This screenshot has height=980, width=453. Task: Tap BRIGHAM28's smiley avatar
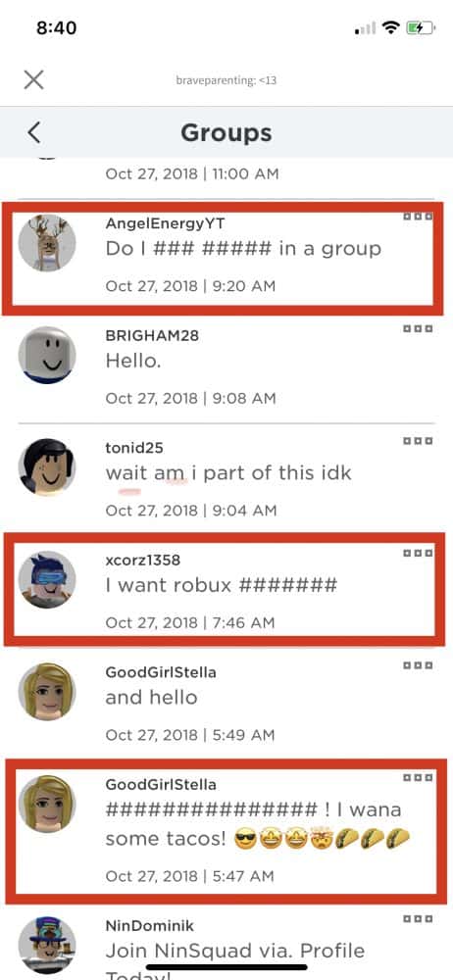click(47, 355)
